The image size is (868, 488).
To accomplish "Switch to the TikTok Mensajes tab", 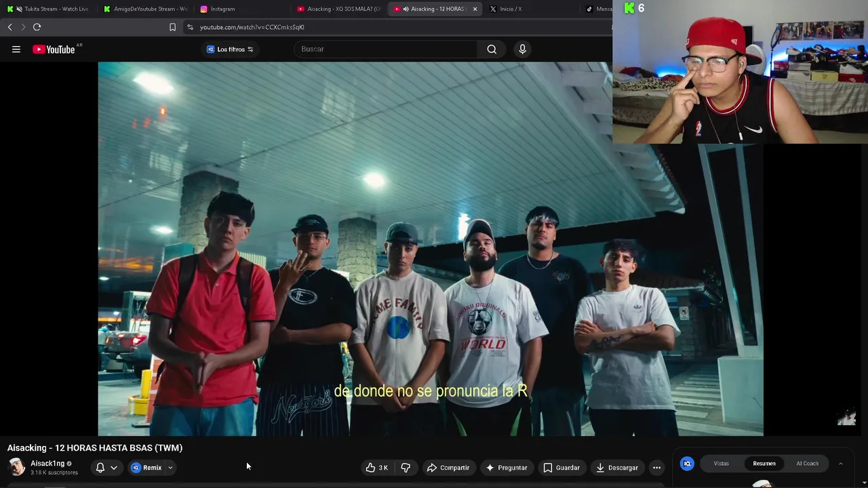I will (598, 9).
